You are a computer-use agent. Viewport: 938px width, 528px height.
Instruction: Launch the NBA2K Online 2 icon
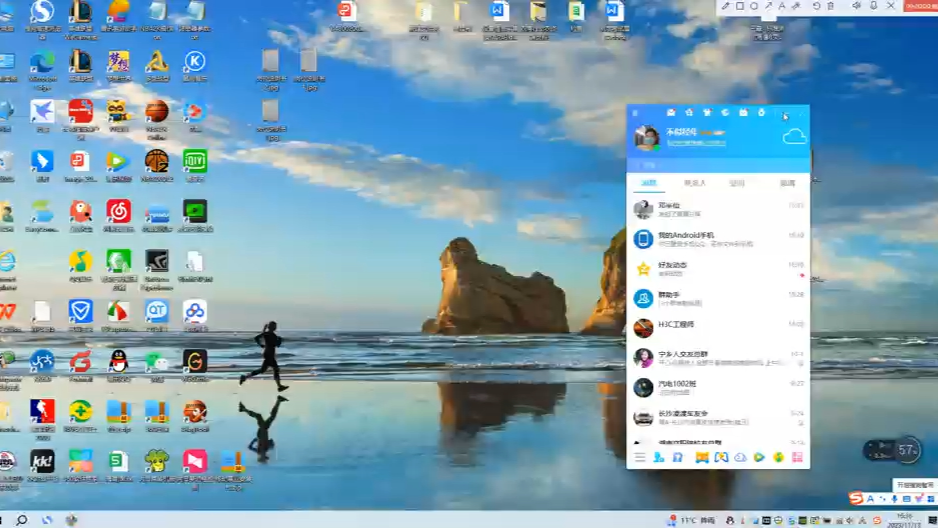click(157, 161)
